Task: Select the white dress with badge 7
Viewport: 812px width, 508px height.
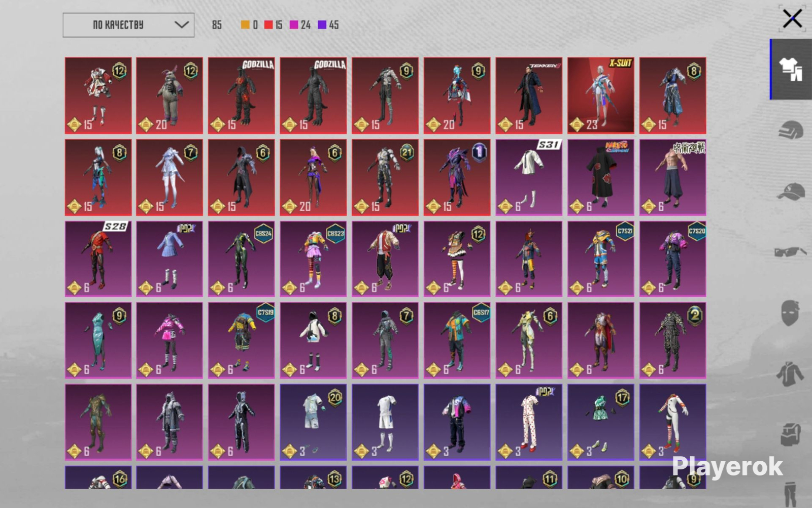Action: click(x=170, y=177)
